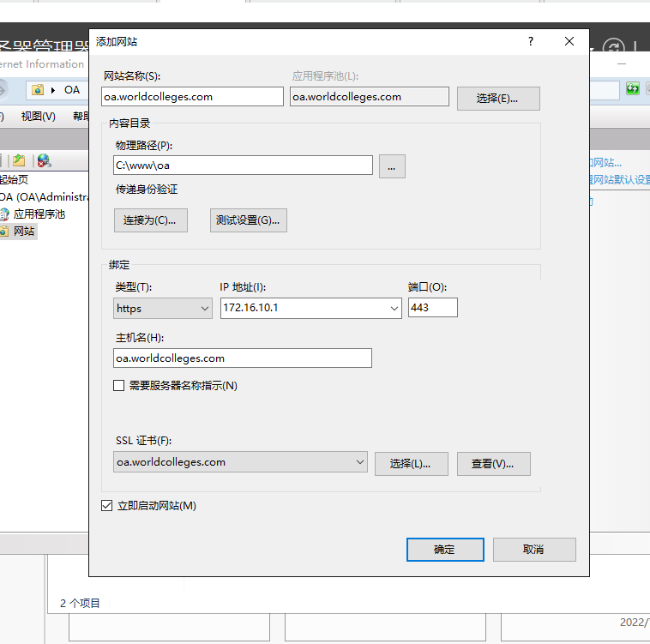This screenshot has height=644, width=650.
Task: Close the Add Website dialog
Action: click(569, 41)
